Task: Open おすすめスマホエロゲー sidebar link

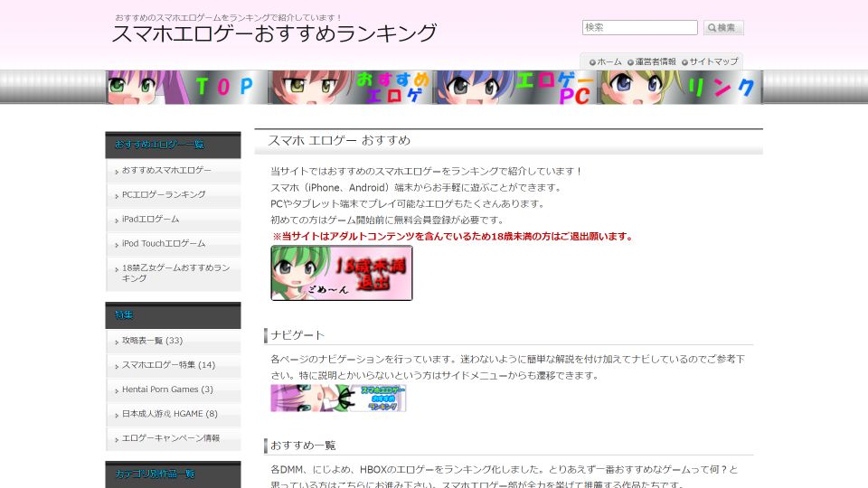Action: coord(166,170)
